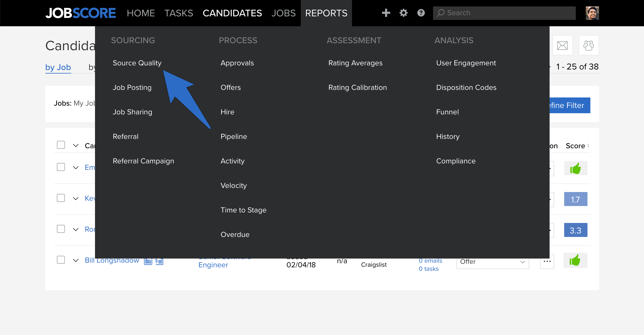Click the plus add icon in header
Screen dimensions: 644x335
(x=386, y=13)
